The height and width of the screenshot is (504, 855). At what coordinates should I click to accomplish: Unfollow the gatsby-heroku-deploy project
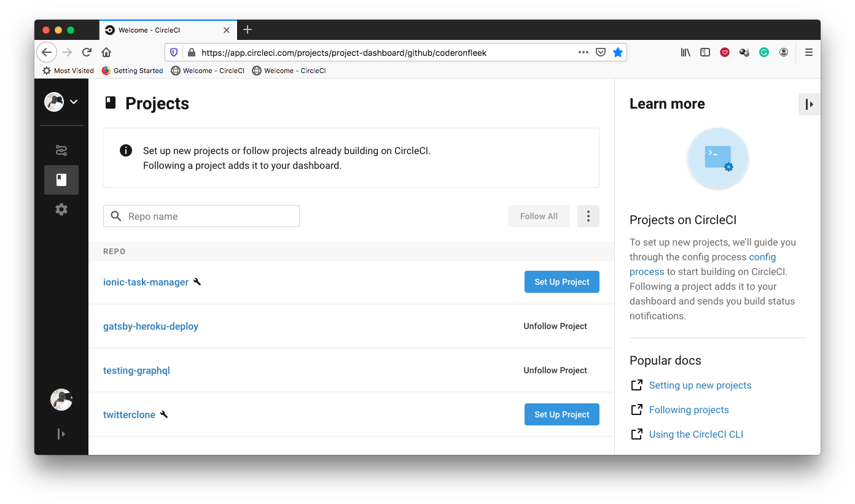click(x=555, y=326)
